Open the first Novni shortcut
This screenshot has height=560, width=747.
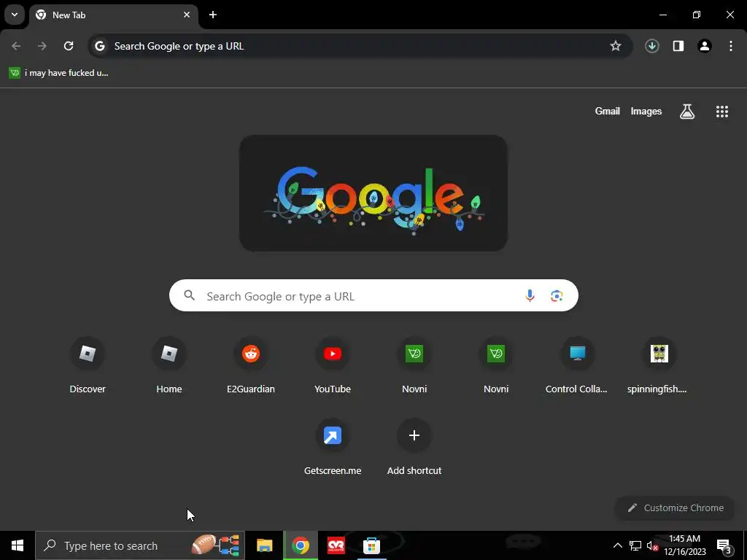(414, 367)
